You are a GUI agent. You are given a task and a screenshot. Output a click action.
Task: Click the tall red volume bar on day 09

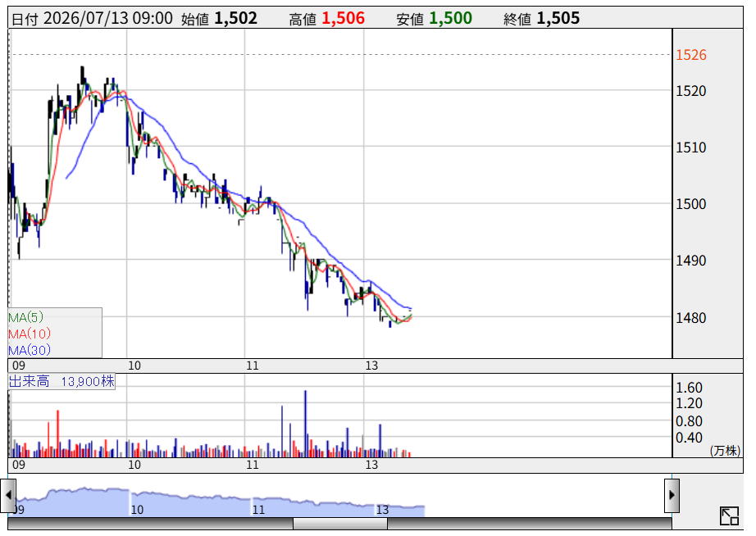click(58, 434)
